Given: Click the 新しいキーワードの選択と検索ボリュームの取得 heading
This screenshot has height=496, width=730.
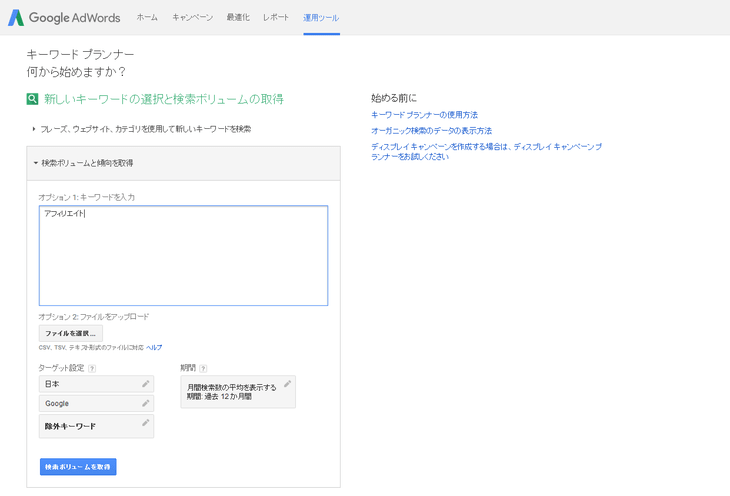Looking at the screenshot, I should pos(164,99).
